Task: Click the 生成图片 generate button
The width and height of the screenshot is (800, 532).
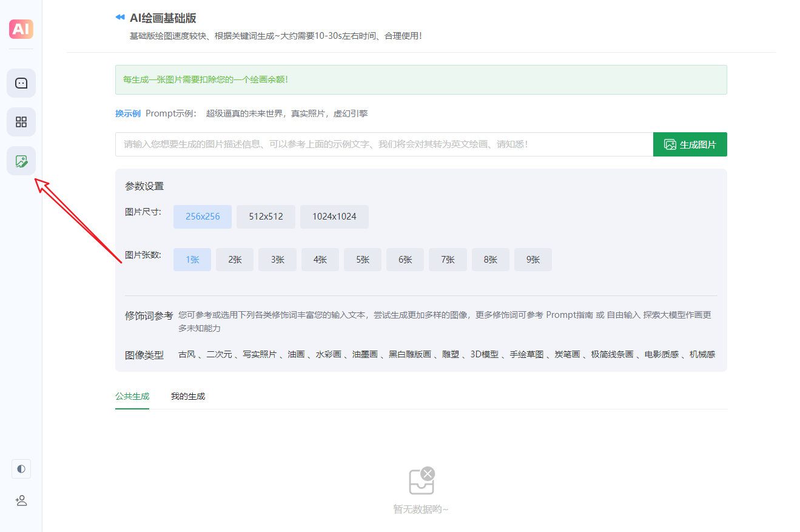Action: coord(690,144)
